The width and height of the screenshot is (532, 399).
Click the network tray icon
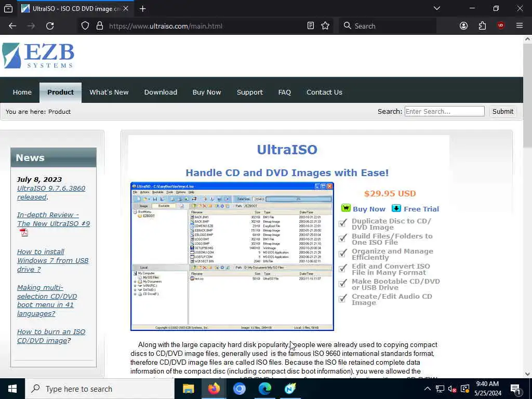click(x=440, y=389)
